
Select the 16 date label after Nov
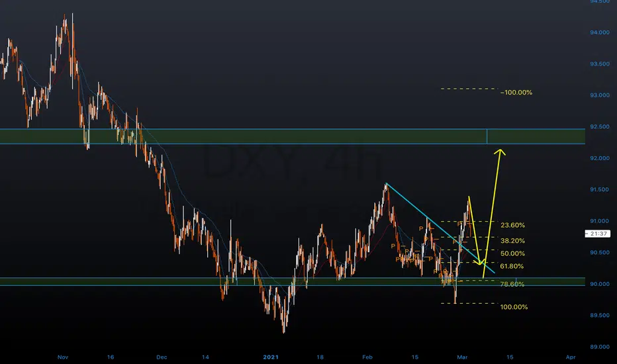tap(111, 357)
